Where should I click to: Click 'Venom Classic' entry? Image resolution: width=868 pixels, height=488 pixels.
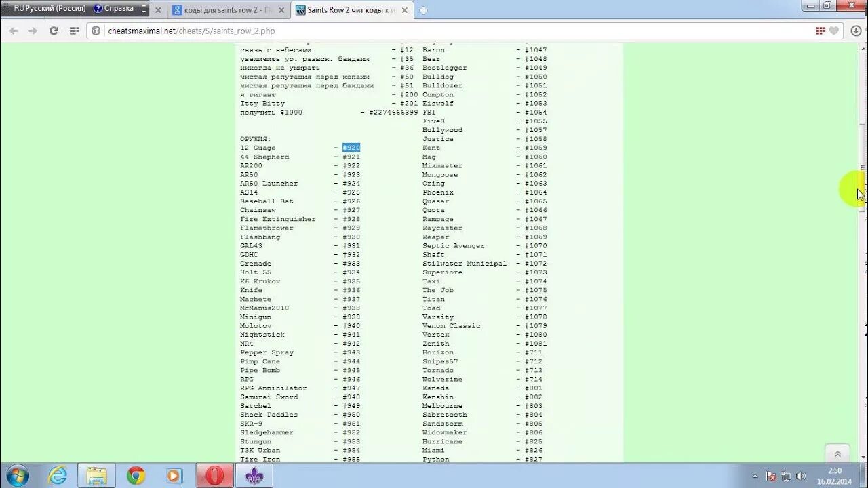click(x=452, y=326)
